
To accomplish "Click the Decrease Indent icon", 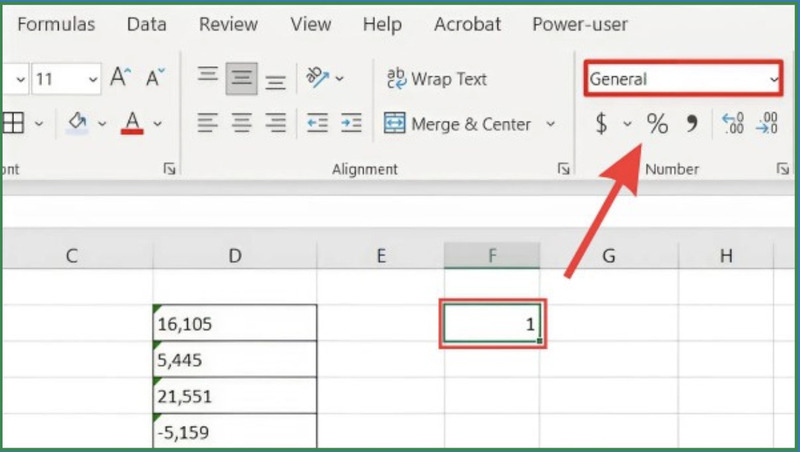I will 317,124.
